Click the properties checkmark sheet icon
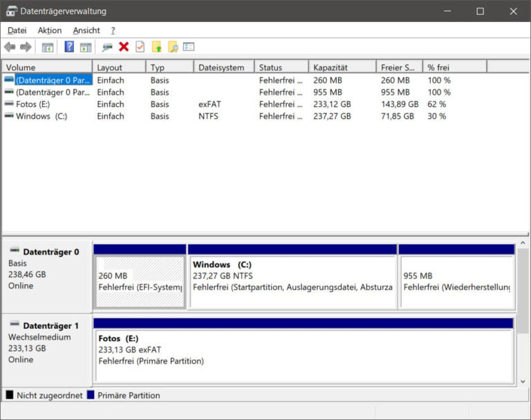Image resolution: width=531 pixels, height=420 pixels. 140,47
